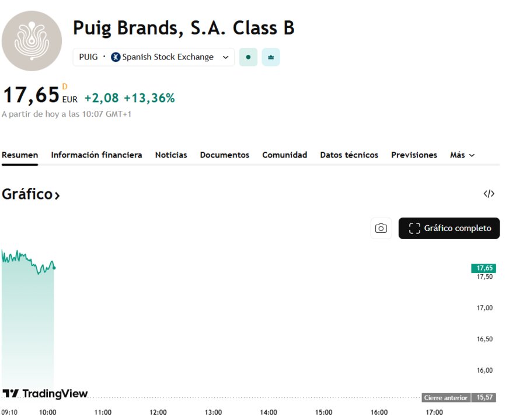Image resolution: width=509 pixels, height=420 pixels.
Task: Click the orange D delayed-data indicator
Action: pyautogui.click(x=65, y=87)
